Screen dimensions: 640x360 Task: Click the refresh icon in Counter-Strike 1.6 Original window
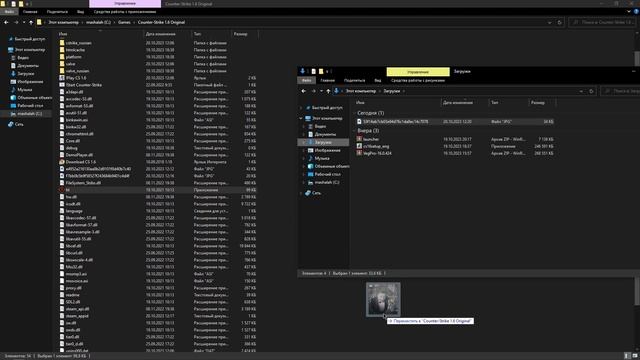[560, 22]
